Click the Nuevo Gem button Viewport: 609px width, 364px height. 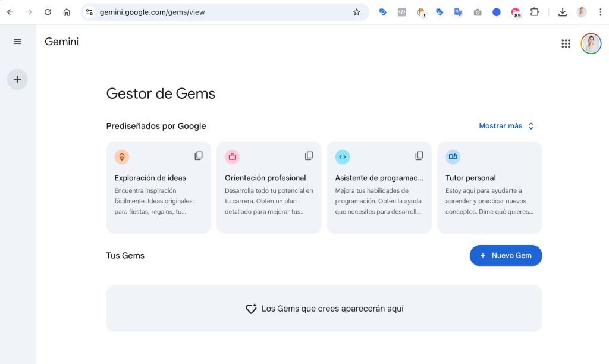(506, 256)
